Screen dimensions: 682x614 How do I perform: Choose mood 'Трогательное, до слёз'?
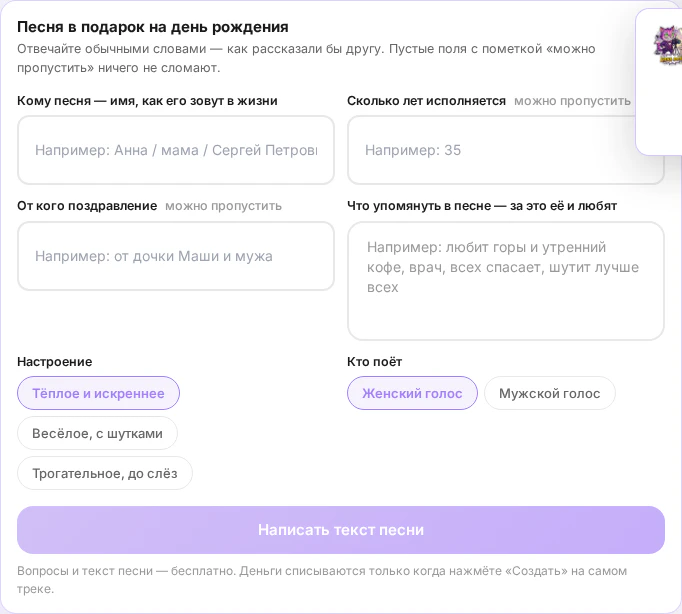pos(105,473)
